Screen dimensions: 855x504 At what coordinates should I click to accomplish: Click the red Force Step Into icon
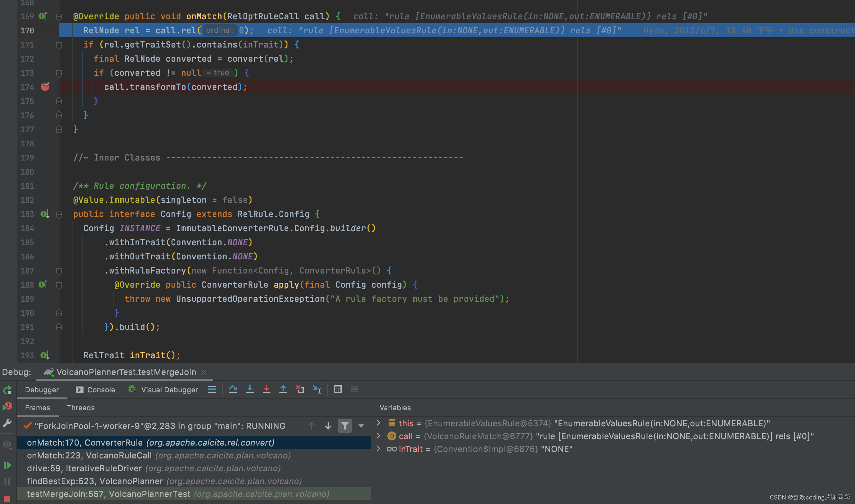tap(266, 389)
